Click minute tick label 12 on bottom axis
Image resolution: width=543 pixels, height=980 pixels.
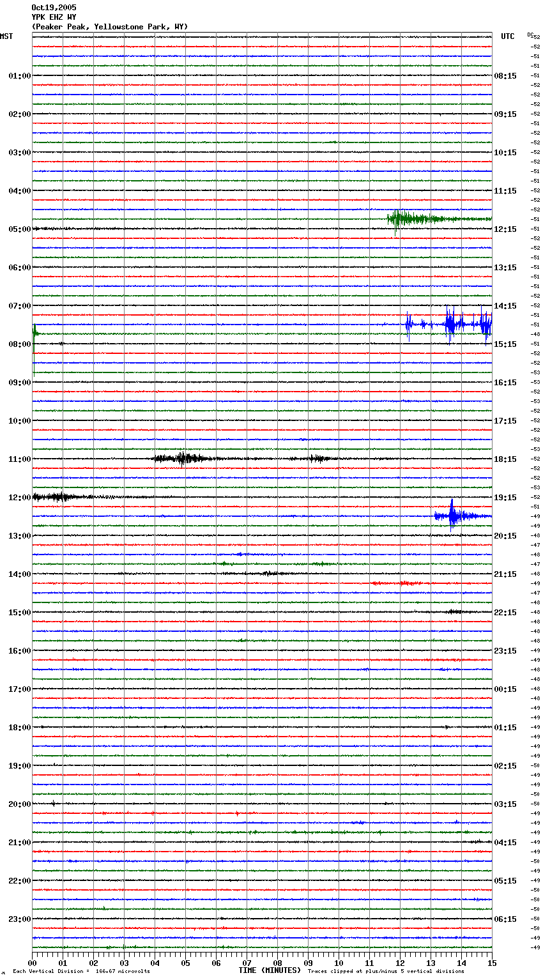[x=400, y=963]
